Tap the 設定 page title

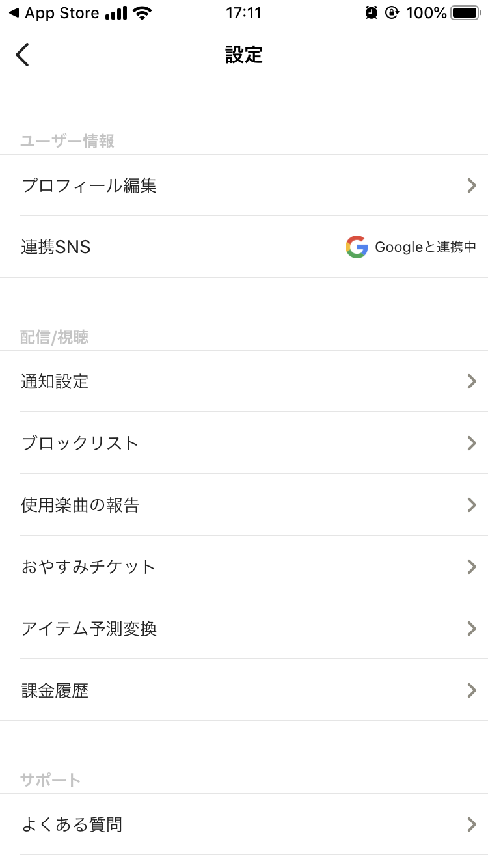point(244,55)
